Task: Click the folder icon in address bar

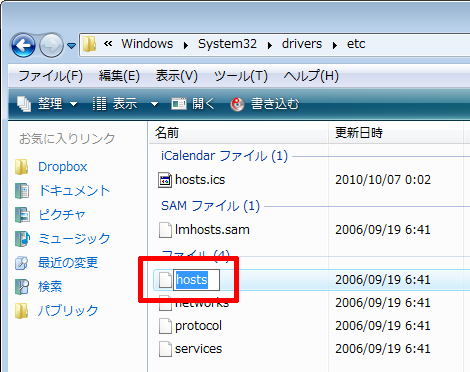Action: click(89, 44)
